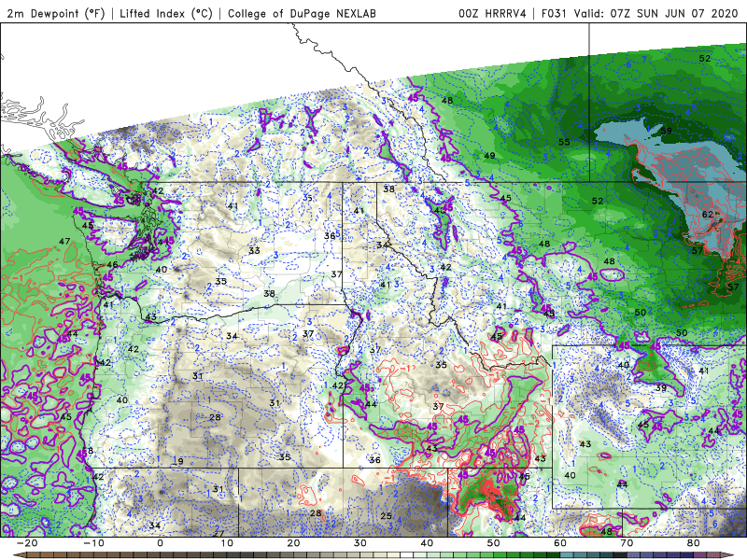The width and height of the screenshot is (747, 560).
Task: Click the right arrow end of the color bar
Action: (729, 555)
